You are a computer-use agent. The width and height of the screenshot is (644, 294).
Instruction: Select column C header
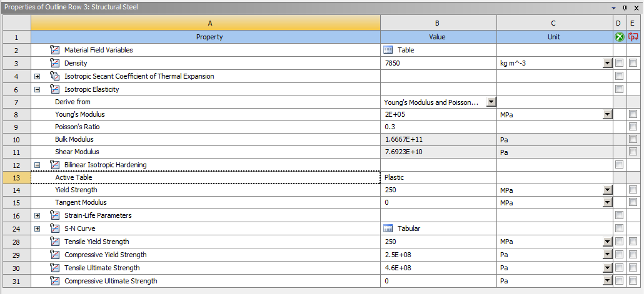pyautogui.click(x=555, y=23)
